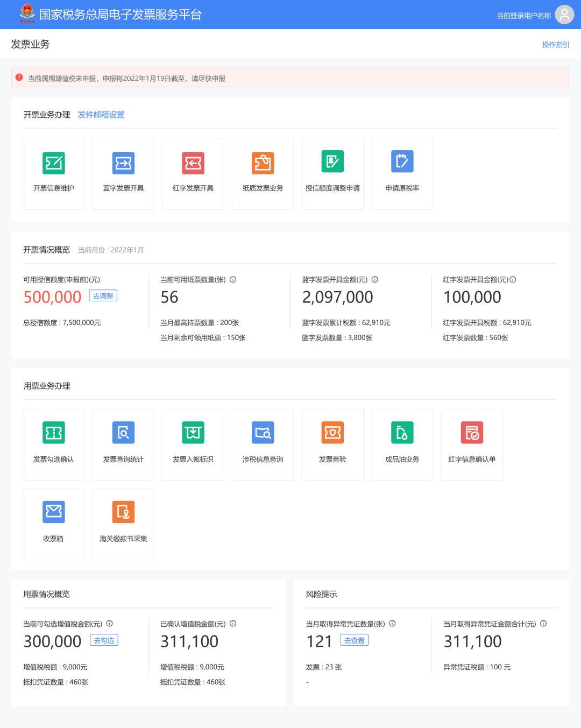581x728 pixels.
Task: Open 开票信息维护 icon tile
Action: pyautogui.click(x=54, y=173)
